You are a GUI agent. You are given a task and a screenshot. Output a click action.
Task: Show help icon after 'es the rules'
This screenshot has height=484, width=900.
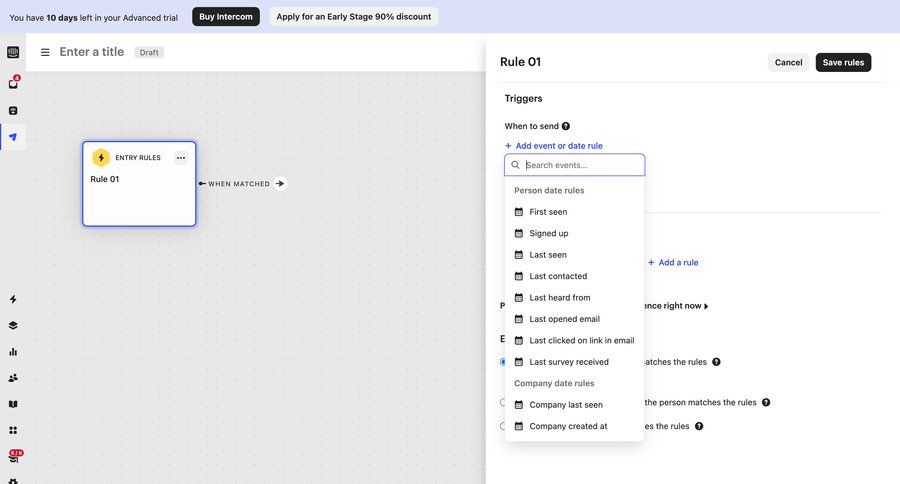click(699, 426)
